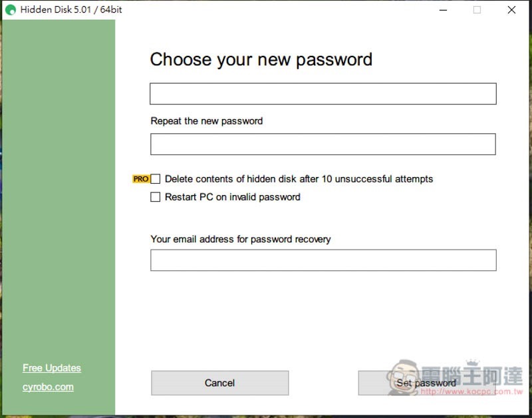The height and width of the screenshot is (418, 532).
Task: Click the "Hidden Disk 5.01 / 64bit" title text
Action: tap(71, 10)
